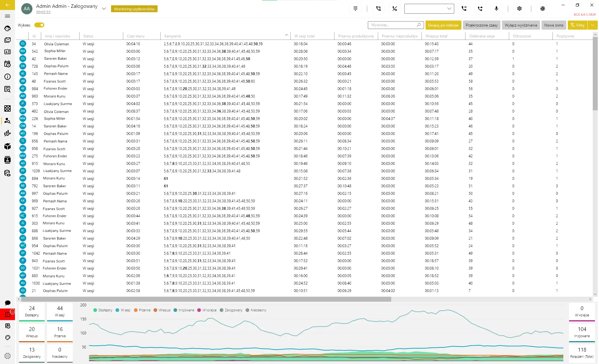
Task: Click the call transfer icon
Action: tap(480, 9)
